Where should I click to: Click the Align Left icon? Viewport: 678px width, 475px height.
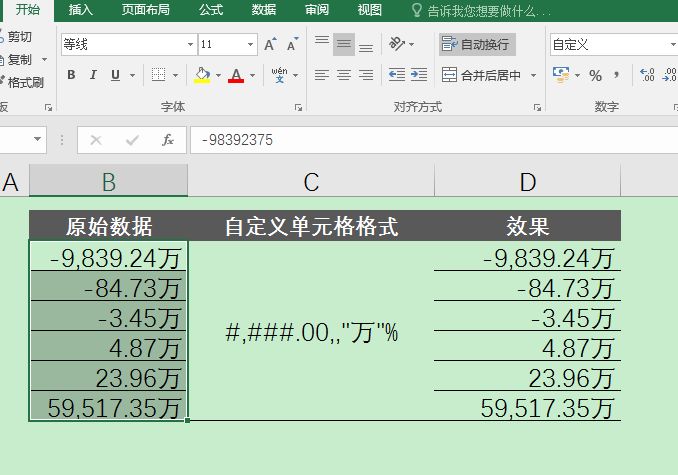(x=322, y=75)
